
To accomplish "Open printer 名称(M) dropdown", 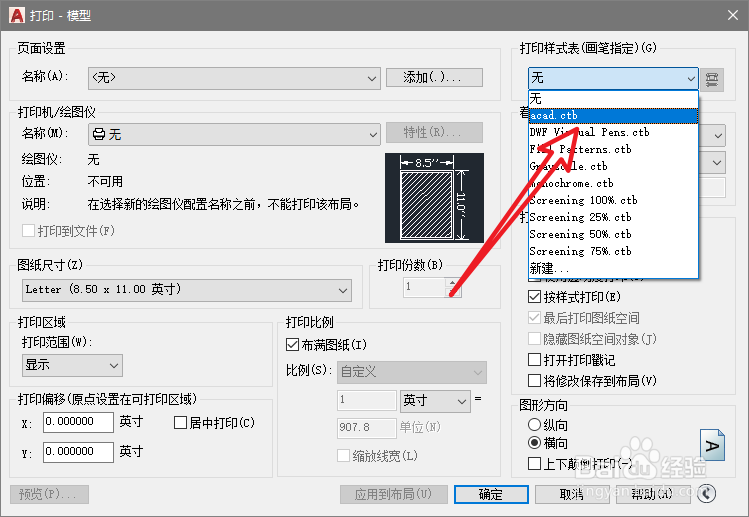I will (x=234, y=134).
